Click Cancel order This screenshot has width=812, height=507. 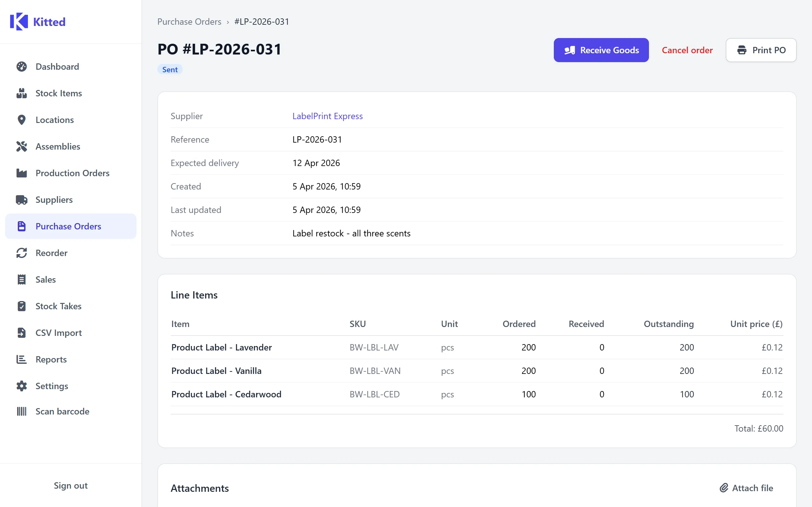pyautogui.click(x=687, y=50)
